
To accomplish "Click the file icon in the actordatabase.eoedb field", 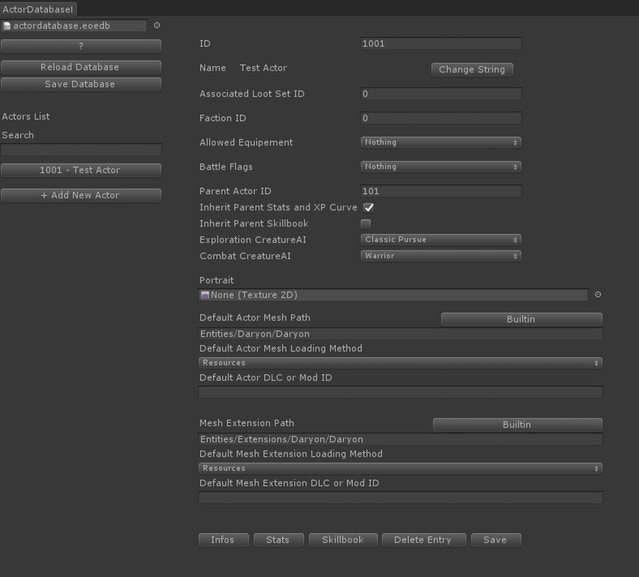I will point(7,26).
